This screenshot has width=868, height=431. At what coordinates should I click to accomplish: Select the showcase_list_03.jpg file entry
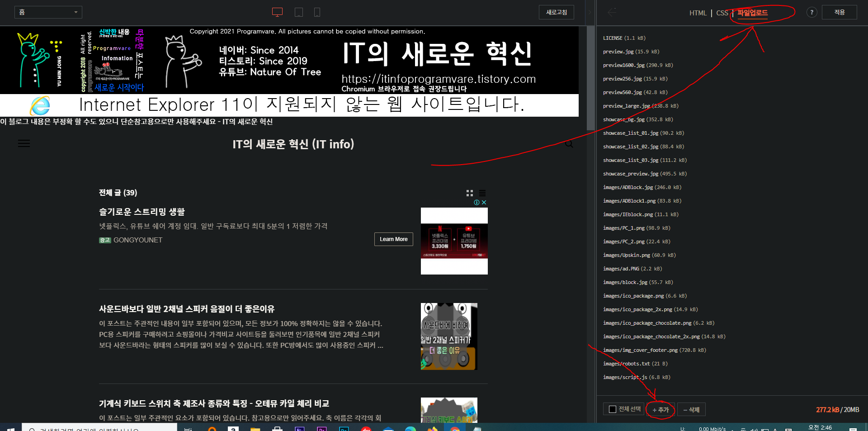click(645, 160)
